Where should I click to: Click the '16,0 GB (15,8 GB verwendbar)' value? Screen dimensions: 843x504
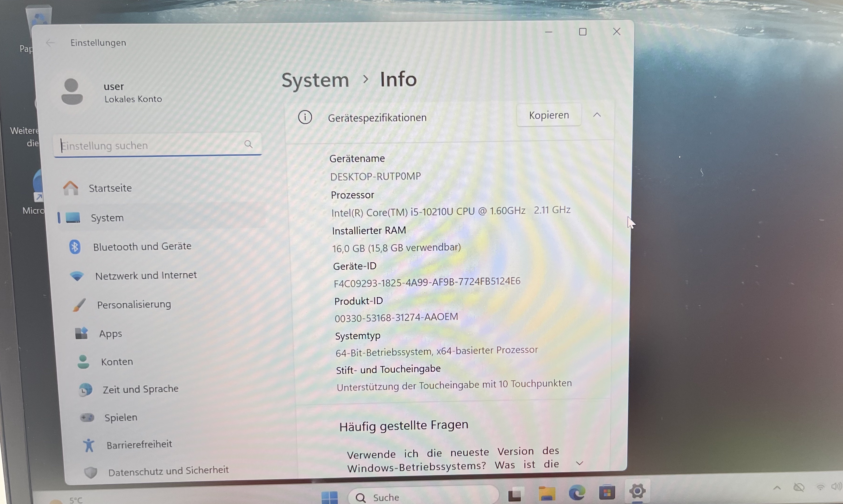(x=396, y=248)
